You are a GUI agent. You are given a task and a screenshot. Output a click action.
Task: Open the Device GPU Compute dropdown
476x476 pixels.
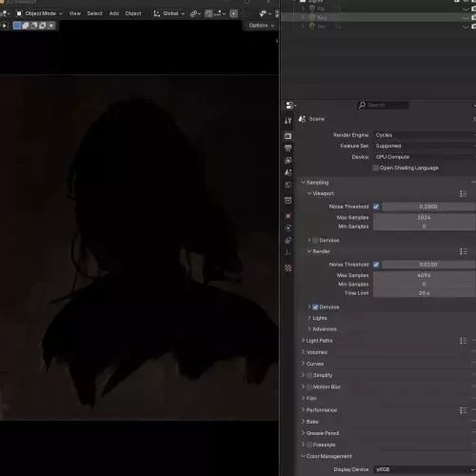point(425,157)
